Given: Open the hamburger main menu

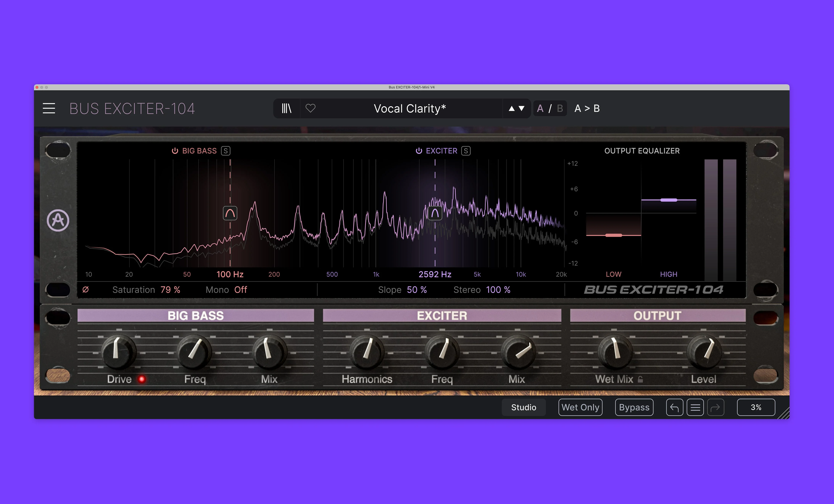Looking at the screenshot, I should (49, 108).
